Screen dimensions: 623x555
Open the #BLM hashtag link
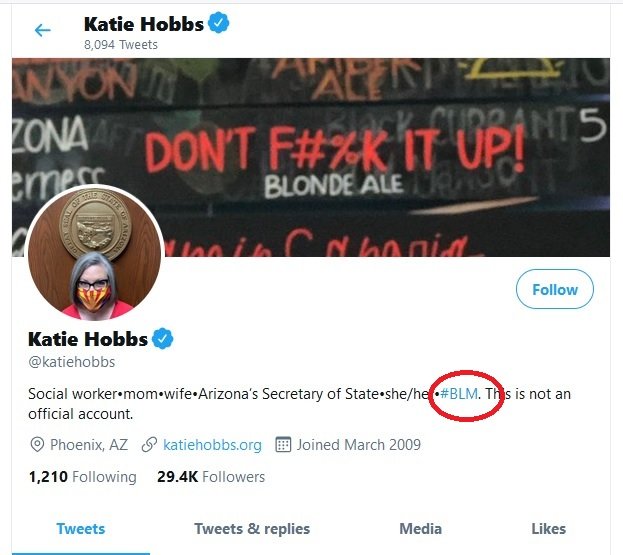click(459, 393)
